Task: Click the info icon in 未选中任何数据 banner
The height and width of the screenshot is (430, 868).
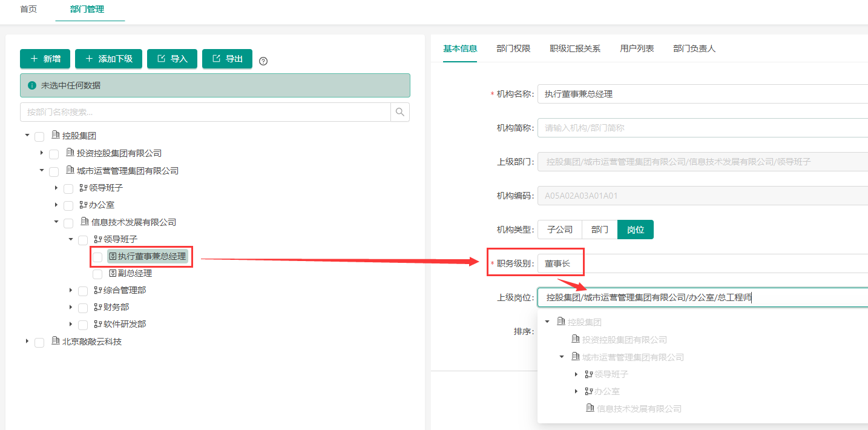Action: point(32,85)
